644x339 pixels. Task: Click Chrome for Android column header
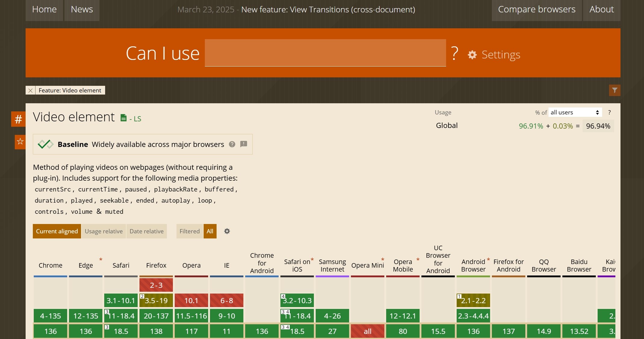pos(262,263)
